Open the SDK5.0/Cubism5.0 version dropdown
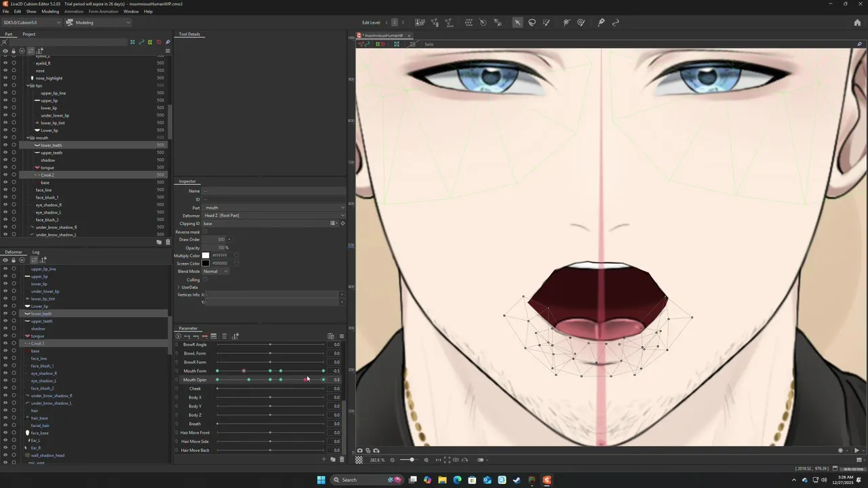 point(31,22)
